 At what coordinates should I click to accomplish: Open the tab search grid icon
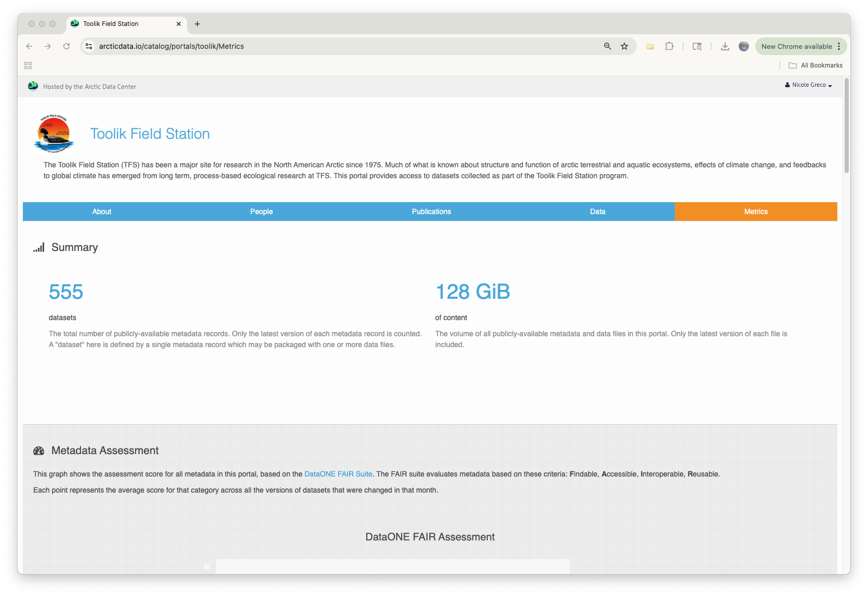coord(28,65)
